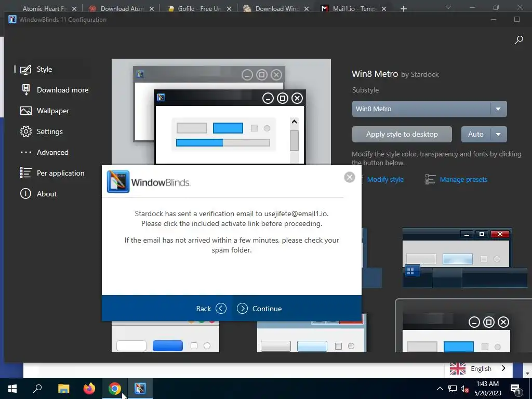Click the Per application list icon
Viewport: 532px width, 399px height.
click(26, 173)
